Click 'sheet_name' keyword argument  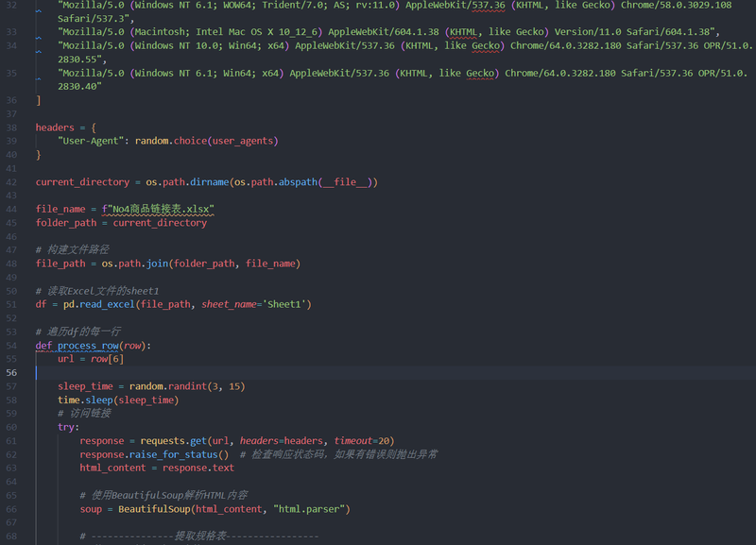click(x=229, y=304)
